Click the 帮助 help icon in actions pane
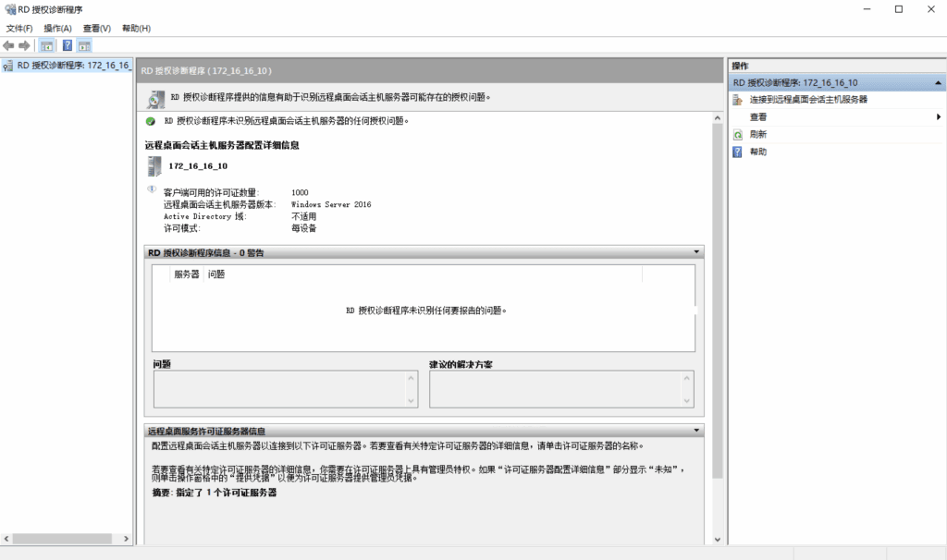 tap(737, 152)
